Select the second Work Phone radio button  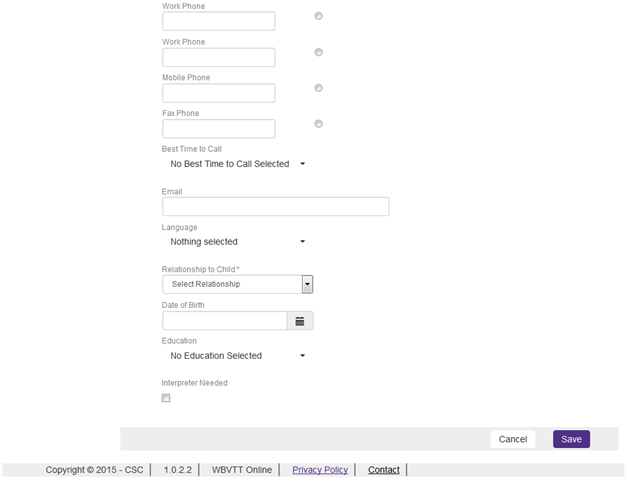coord(318,52)
